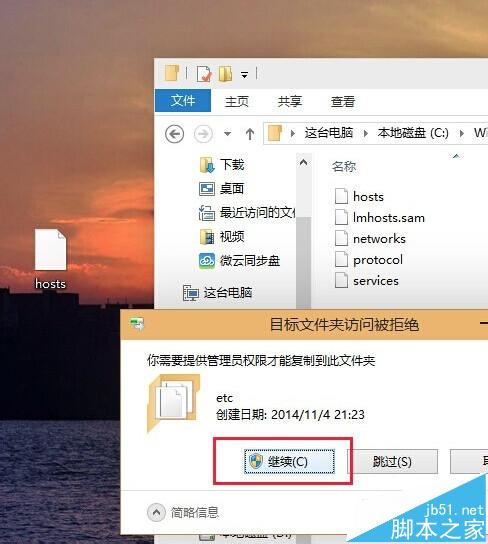The width and height of the screenshot is (488, 544).
Task: Go back with the Explorer back arrow
Action: (174, 134)
